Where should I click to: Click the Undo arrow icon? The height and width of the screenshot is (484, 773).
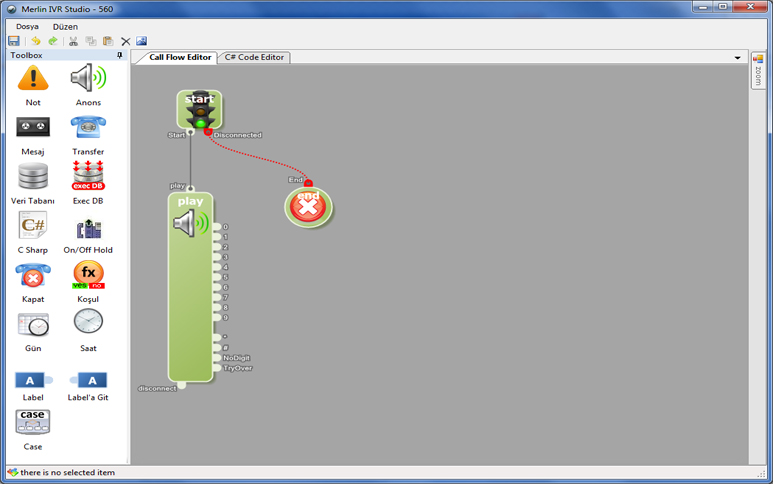tap(35, 41)
